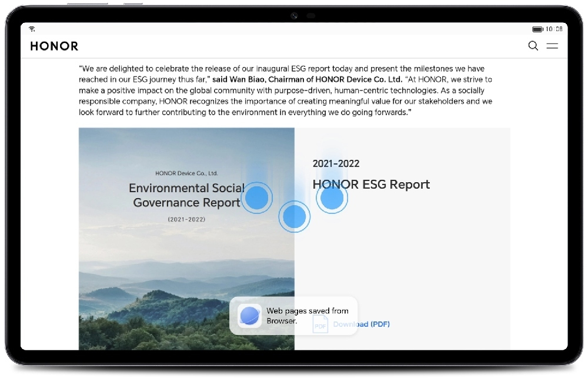Click the blue Browser globe icon
588x382 pixels.
click(249, 316)
